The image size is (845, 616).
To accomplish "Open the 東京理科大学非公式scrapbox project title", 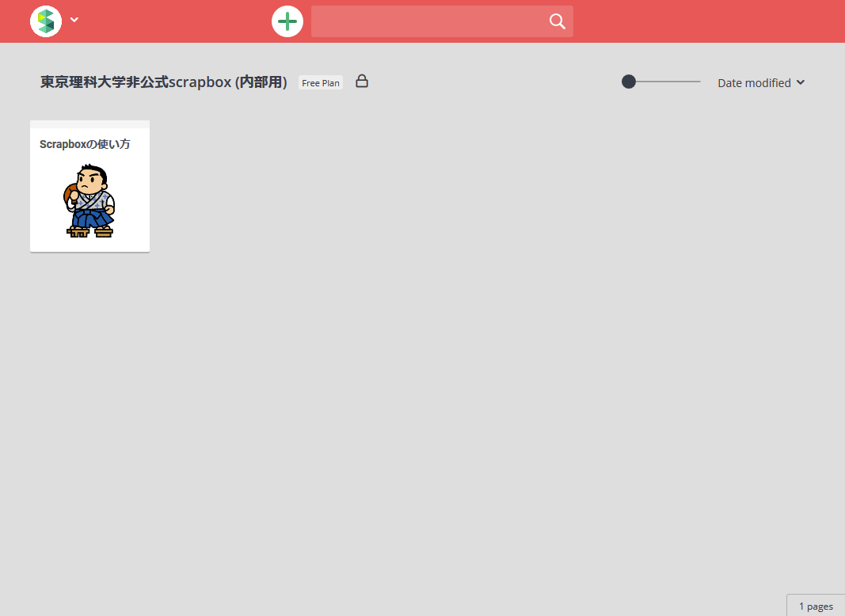I will click(x=164, y=82).
